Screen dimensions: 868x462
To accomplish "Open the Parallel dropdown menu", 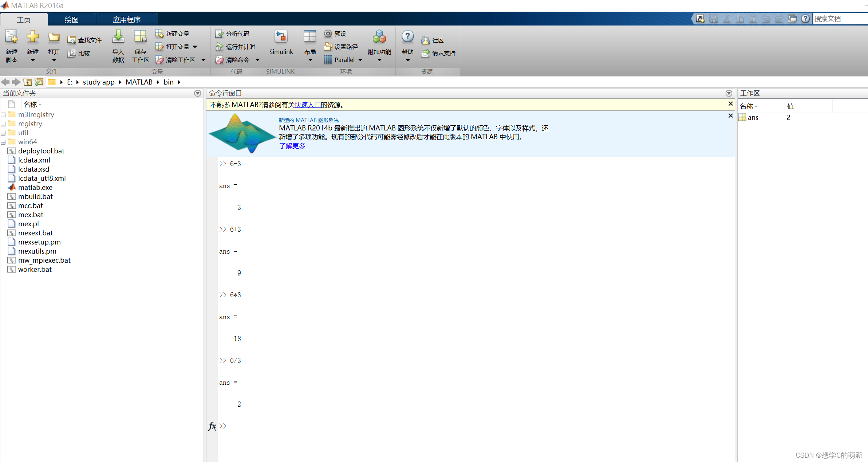I will 360,60.
